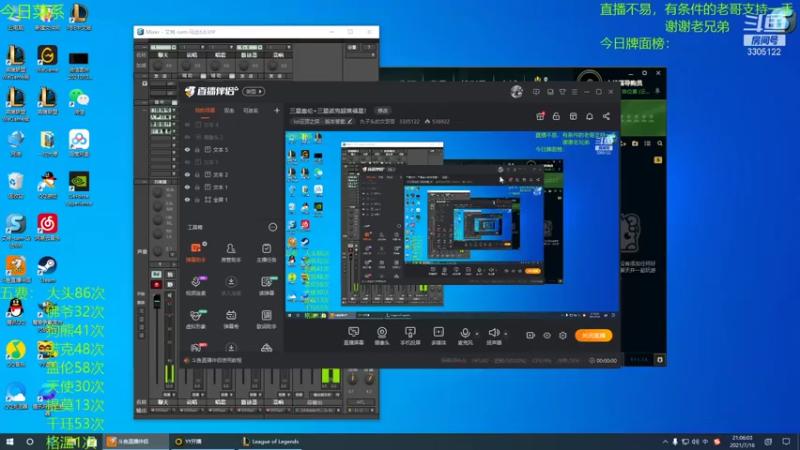The image size is (800, 450).
Task: Open the Windows Start menu
Action: tap(10, 442)
